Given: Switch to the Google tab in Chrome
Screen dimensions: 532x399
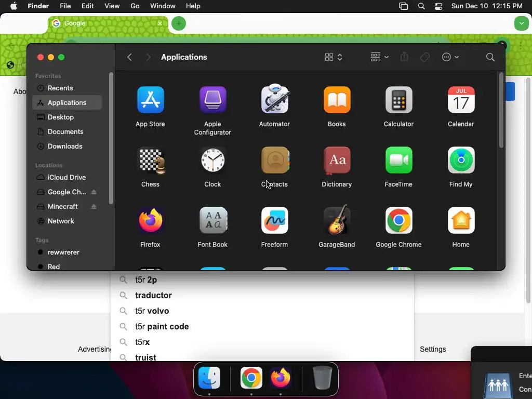Looking at the screenshot, I should pos(108,23).
